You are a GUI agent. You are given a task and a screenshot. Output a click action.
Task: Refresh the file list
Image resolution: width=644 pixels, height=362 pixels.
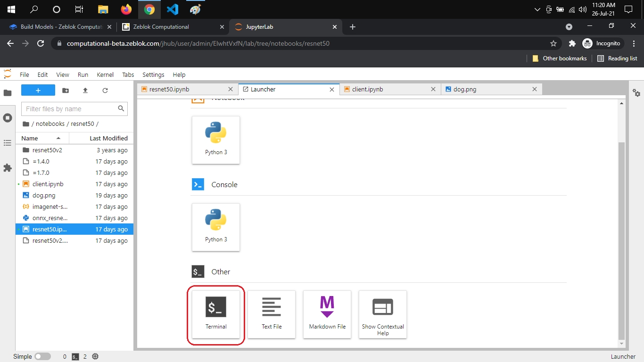[105, 90]
